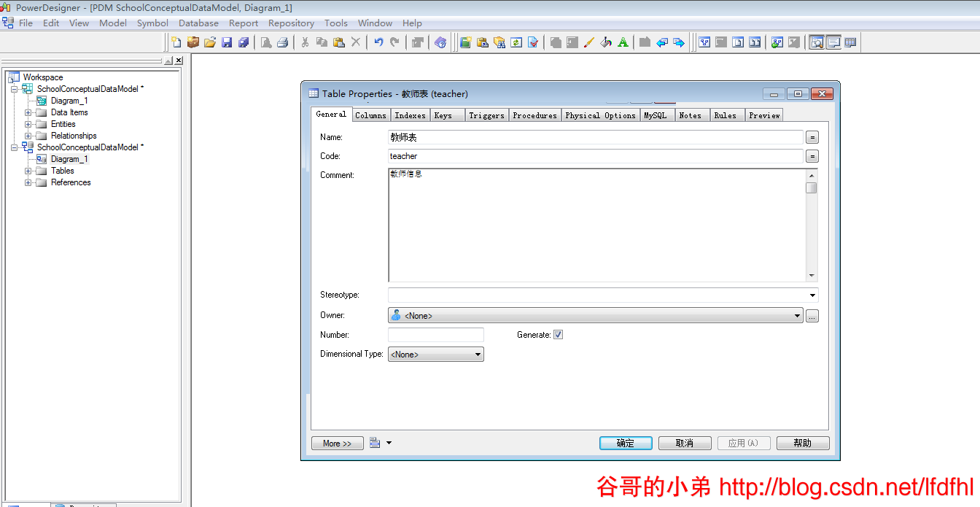Click the Print Preview toolbar icon

[266, 42]
